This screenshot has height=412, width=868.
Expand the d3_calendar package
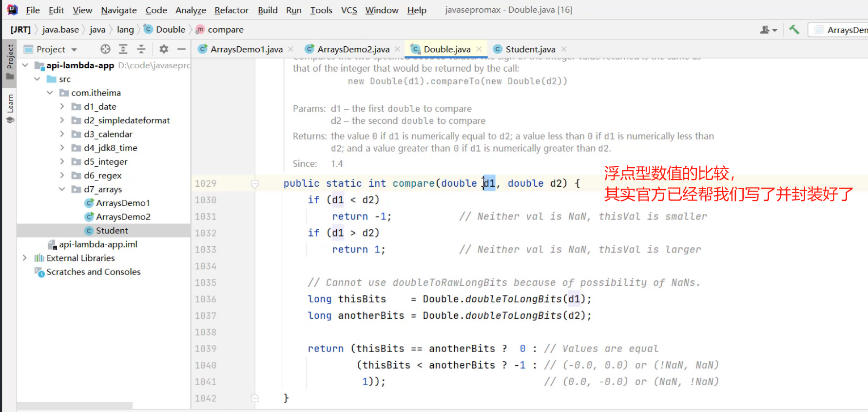(62, 134)
